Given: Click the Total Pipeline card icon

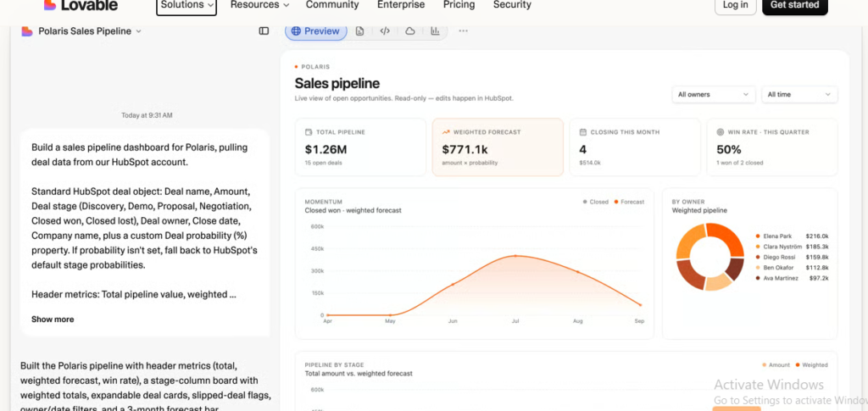Looking at the screenshot, I should click(309, 132).
